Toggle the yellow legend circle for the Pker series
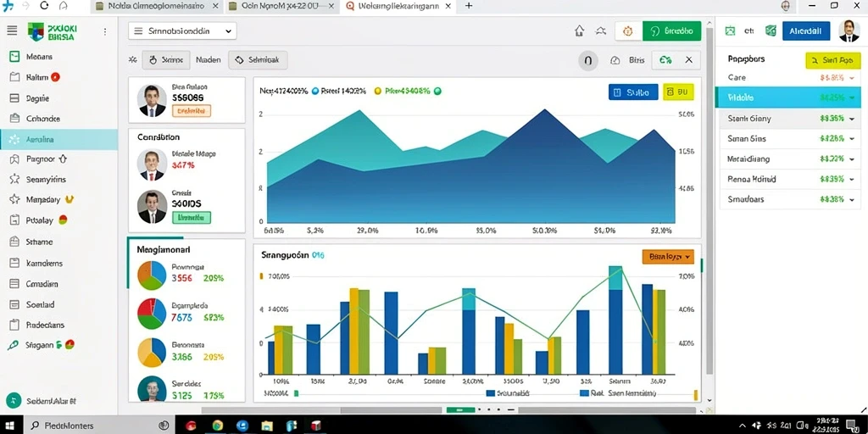Image resolution: width=868 pixels, height=434 pixels. [378, 91]
